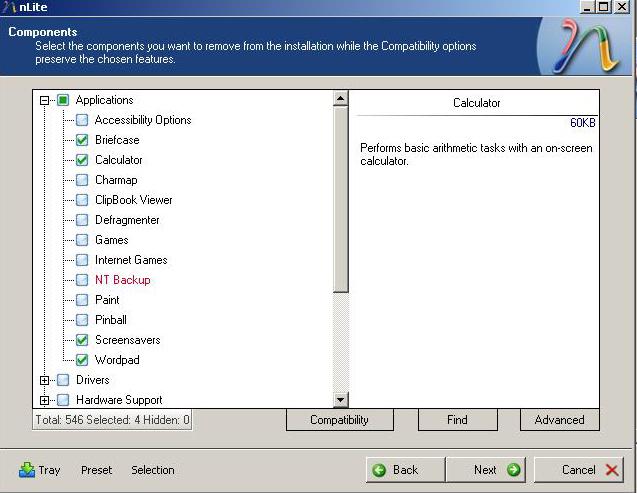The height and width of the screenshot is (493, 637).
Task: Expand the Hardware Support tree node
Action: [44, 400]
